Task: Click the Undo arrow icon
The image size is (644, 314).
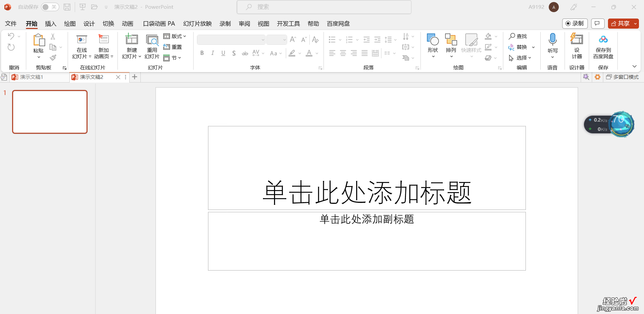Action: (x=11, y=36)
